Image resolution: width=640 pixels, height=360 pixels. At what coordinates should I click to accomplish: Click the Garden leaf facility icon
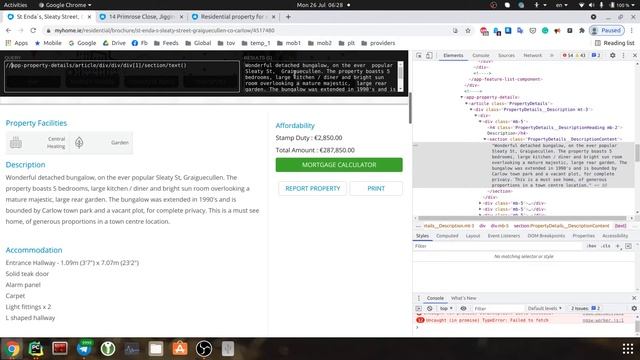point(79,143)
